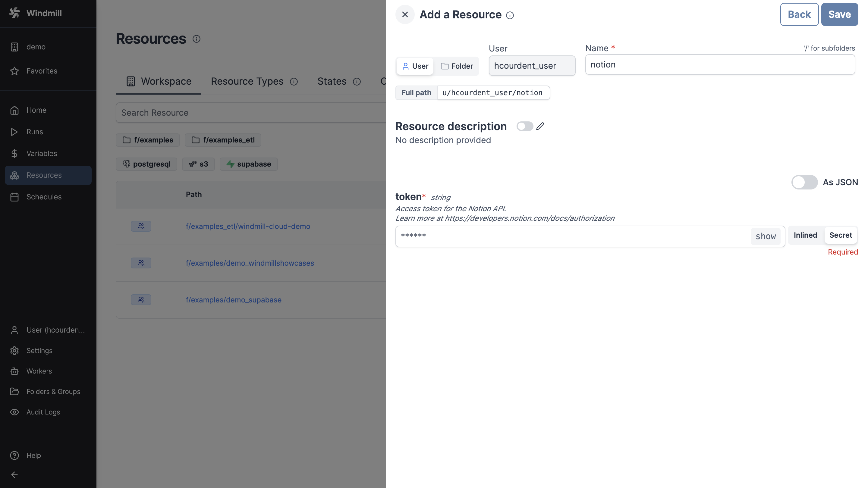Click the Windmill logo
The width and height of the screenshot is (868, 488).
[35, 13]
